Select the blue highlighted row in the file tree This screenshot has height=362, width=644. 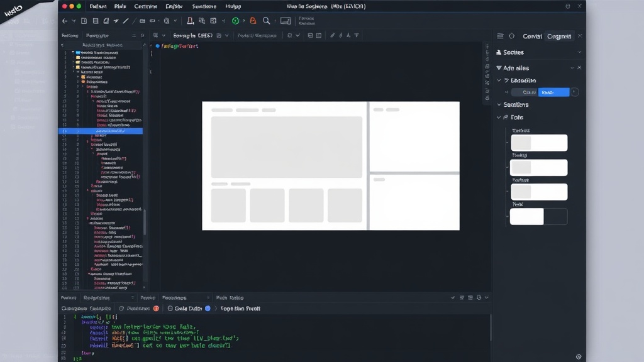coord(101,131)
